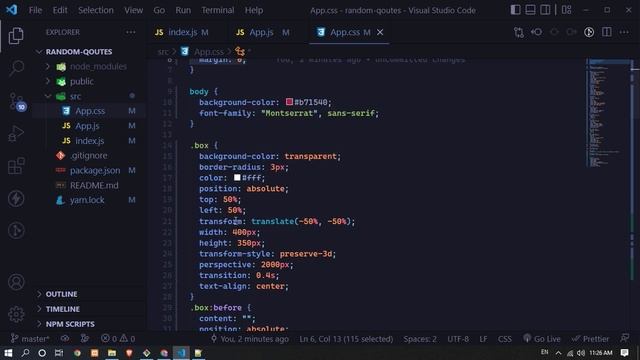Click the minimap code overview
This screenshot has width=640, height=360.
point(609,112)
